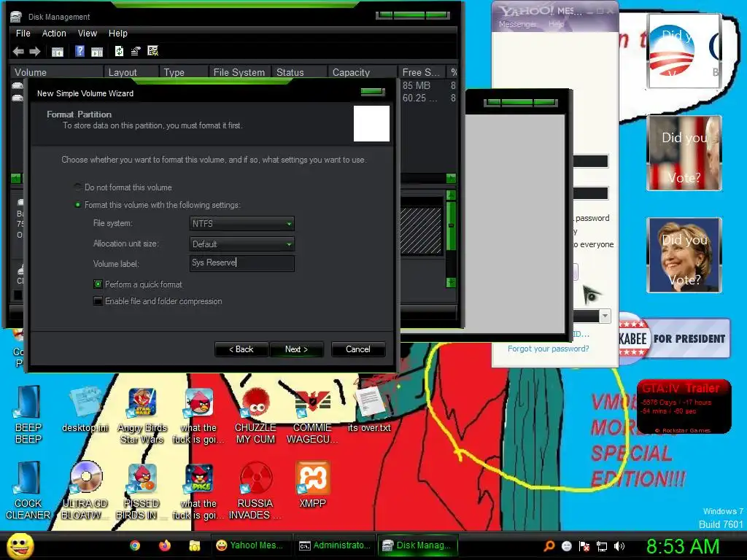Click the green Refresh toolbar icon
This screenshot has height=560, width=747.
pyautogui.click(x=119, y=51)
